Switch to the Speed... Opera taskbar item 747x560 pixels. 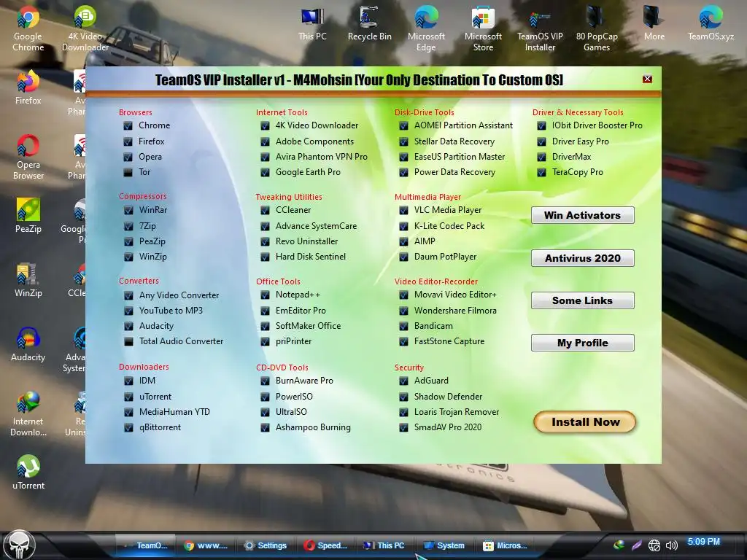point(326,545)
